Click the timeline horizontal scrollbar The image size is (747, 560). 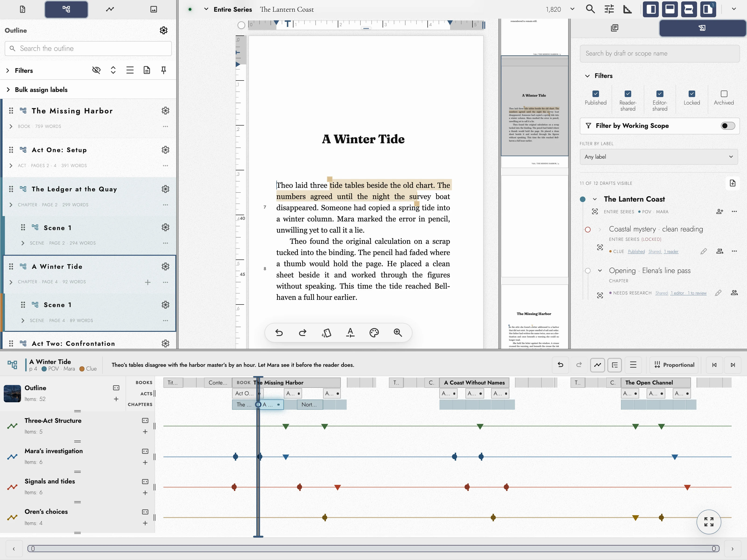coord(373,549)
